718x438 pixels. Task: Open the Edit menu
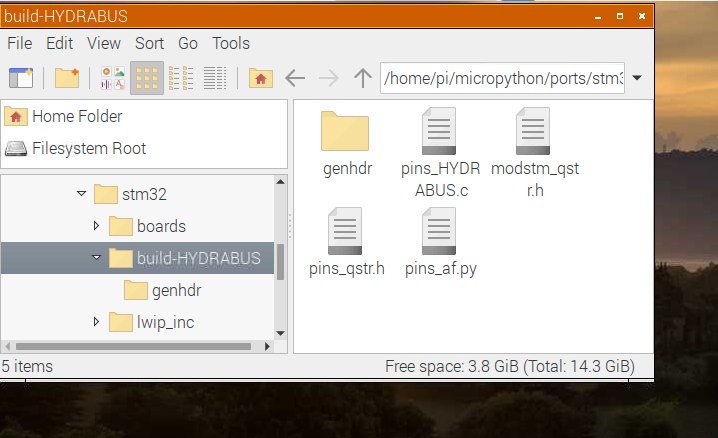coord(60,43)
